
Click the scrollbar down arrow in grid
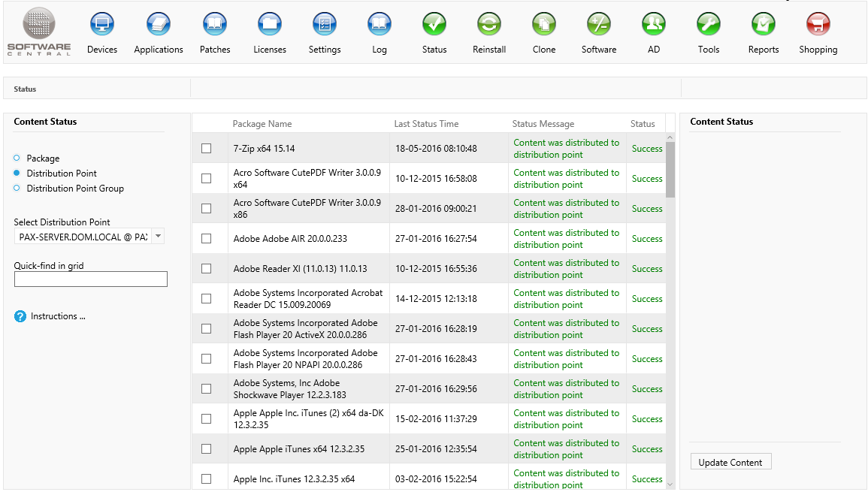(670, 484)
